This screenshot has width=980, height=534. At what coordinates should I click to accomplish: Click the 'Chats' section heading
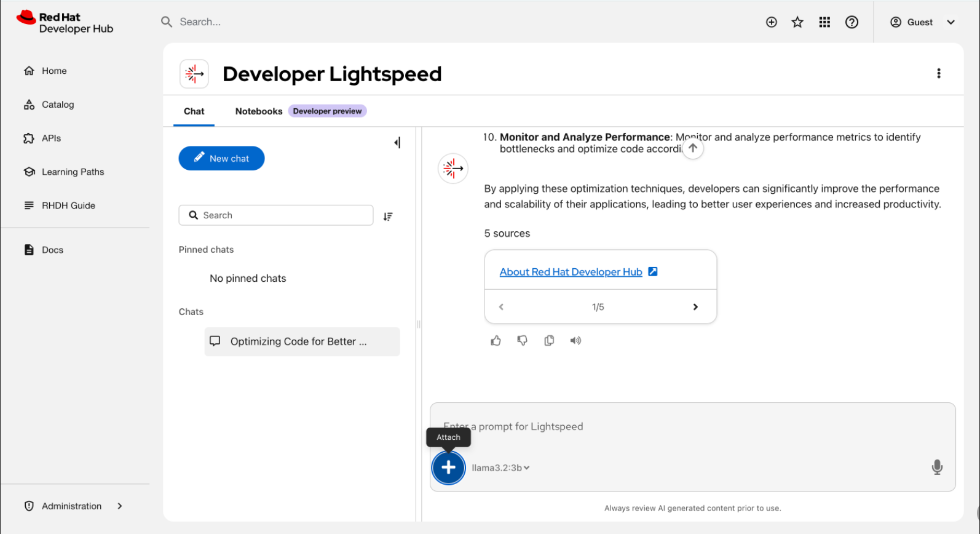point(191,312)
